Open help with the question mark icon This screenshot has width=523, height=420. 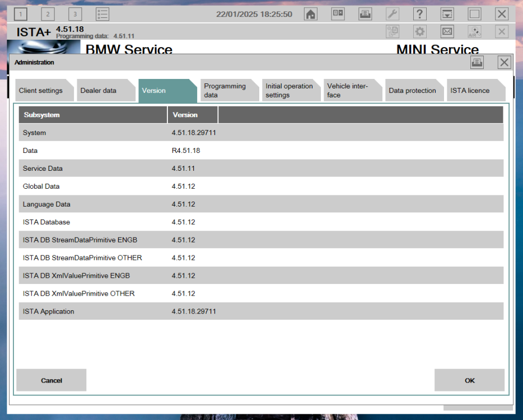420,15
